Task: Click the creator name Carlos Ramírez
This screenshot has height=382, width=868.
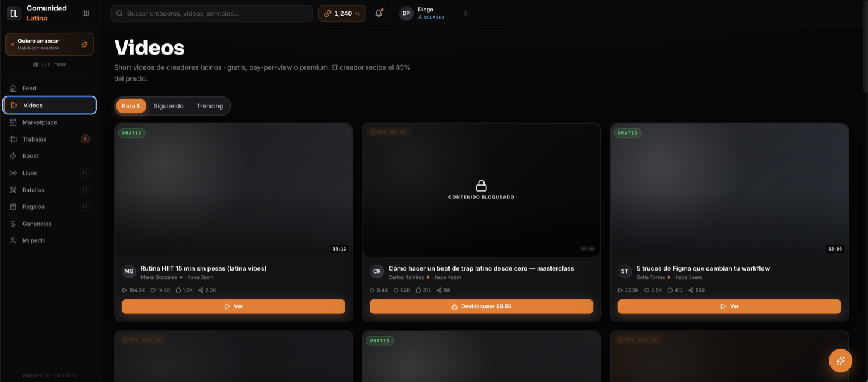Action: point(406,277)
